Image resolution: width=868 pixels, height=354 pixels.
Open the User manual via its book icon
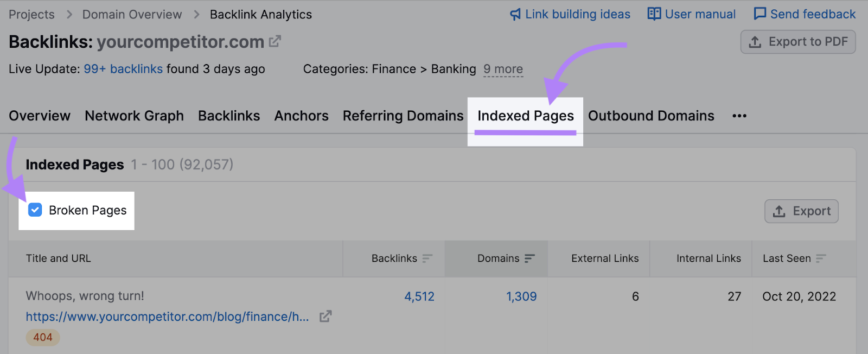coord(654,14)
